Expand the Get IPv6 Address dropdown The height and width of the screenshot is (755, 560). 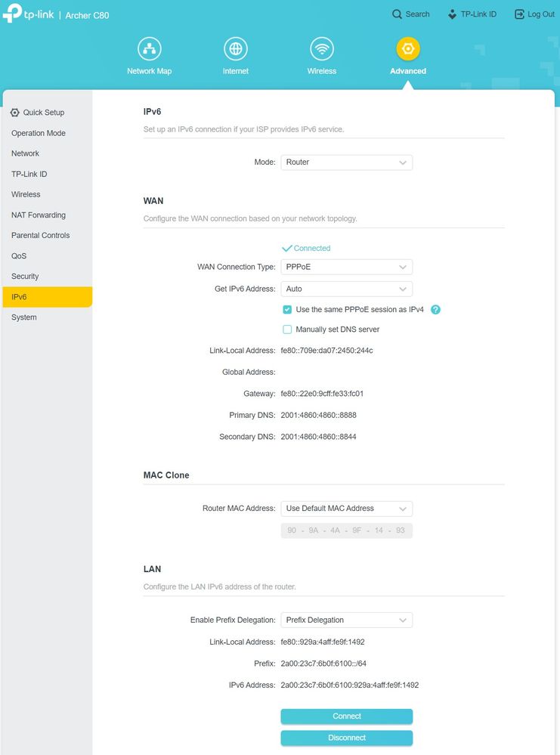pyautogui.click(x=346, y=289)
